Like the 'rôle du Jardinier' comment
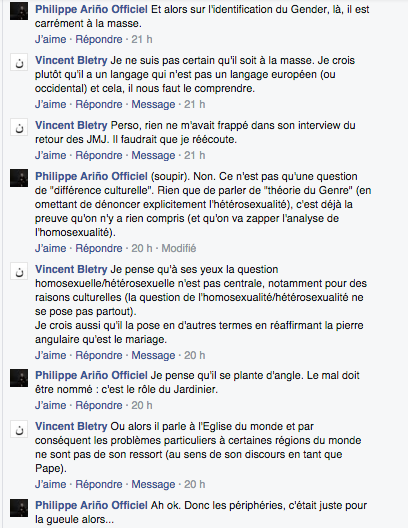Viewport: 408px width, 528px height. [50, 405]
